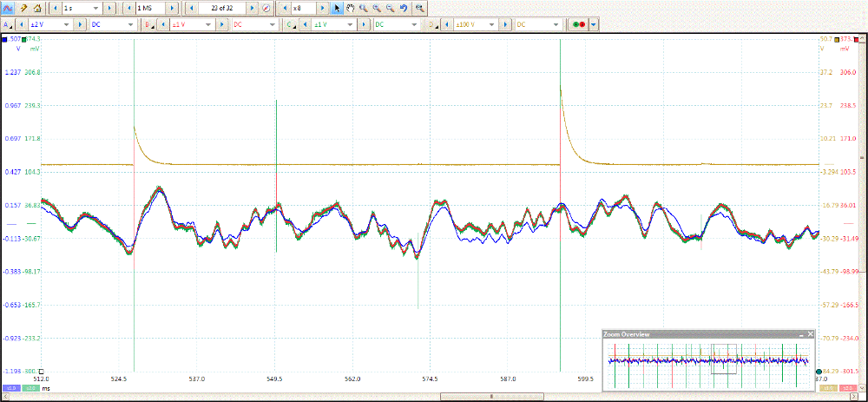This screenshot has height=402, width=868.
Task: Click the horizontal scrollbar thumb
Action: 493,397
